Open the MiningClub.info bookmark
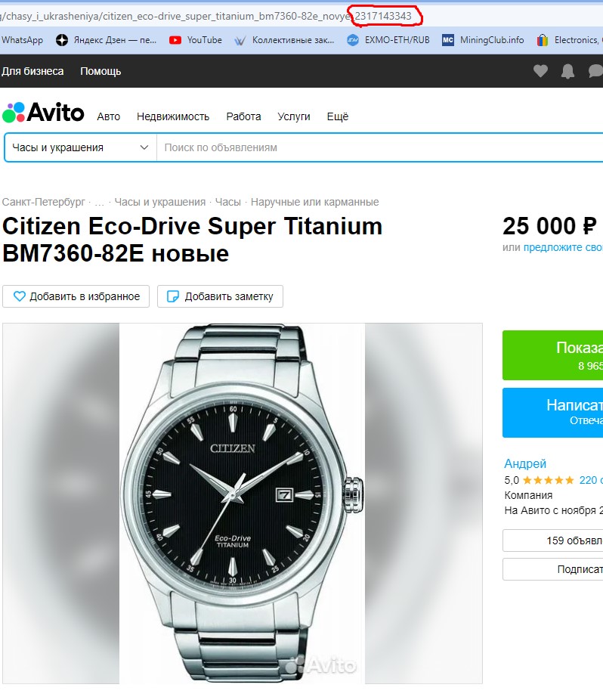Viewport: 603px width, 700px height. point(483,40)
